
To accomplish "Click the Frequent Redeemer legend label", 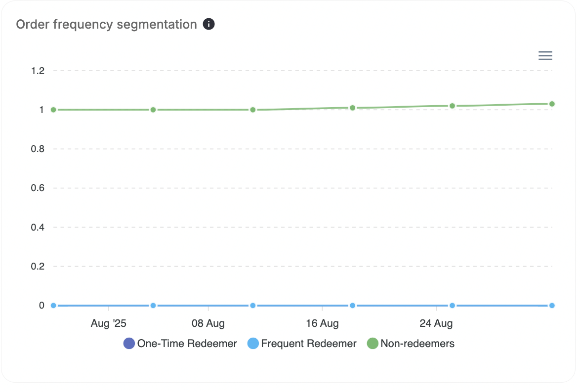I will click(308, 343).
